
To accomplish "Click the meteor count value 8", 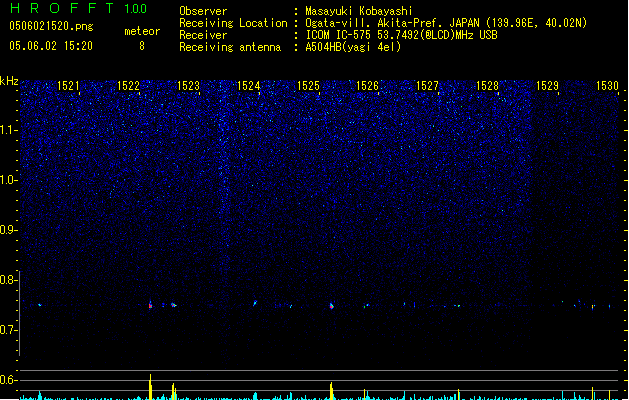I will [142, 46].
